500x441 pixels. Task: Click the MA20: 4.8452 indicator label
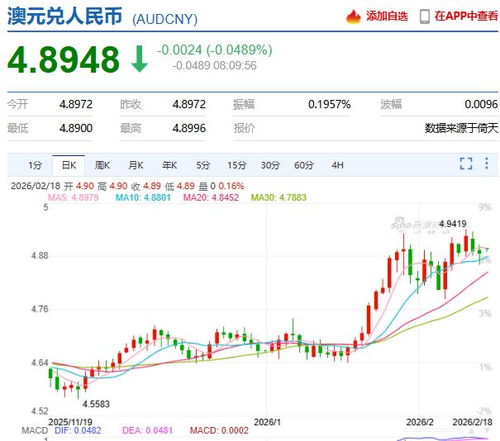point(211,197)
